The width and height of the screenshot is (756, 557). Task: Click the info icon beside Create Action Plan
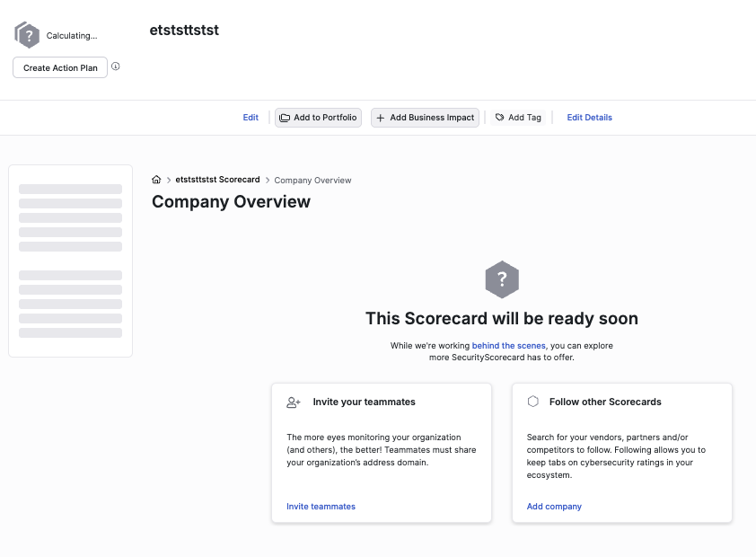(x=116, y=66)
